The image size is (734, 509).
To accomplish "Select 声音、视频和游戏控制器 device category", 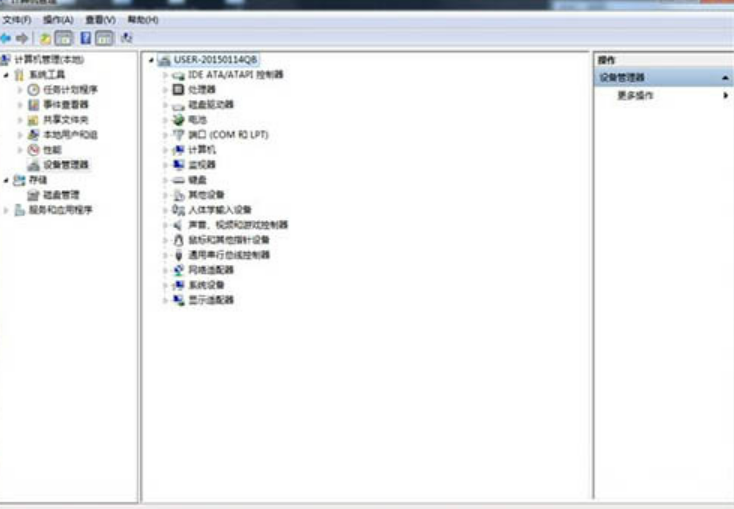I will click(x=238, y=225).
